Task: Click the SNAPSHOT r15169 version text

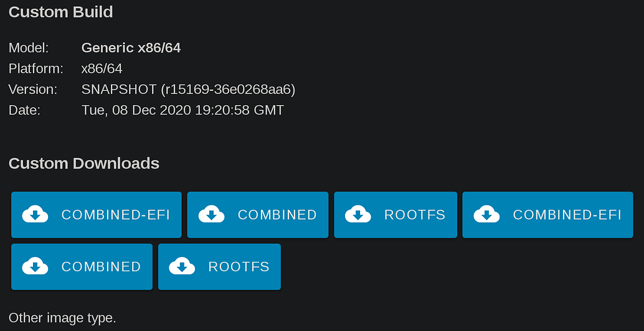Action: (188, 90)
